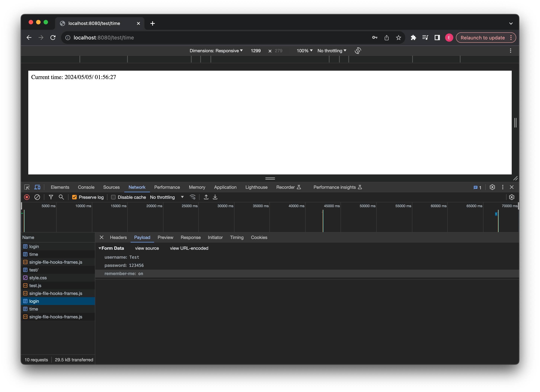Toggle the device emulation toolbar
Image resolution: width=540 pixels, height=392 pixels.
pyautogui.click(x=37, y=187)
